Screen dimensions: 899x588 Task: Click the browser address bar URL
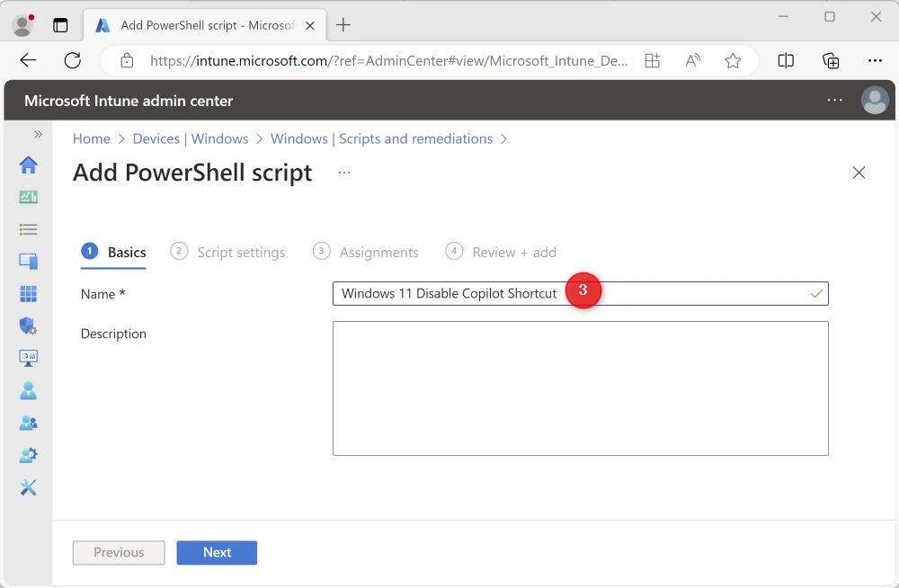click(x=388, y=60)
